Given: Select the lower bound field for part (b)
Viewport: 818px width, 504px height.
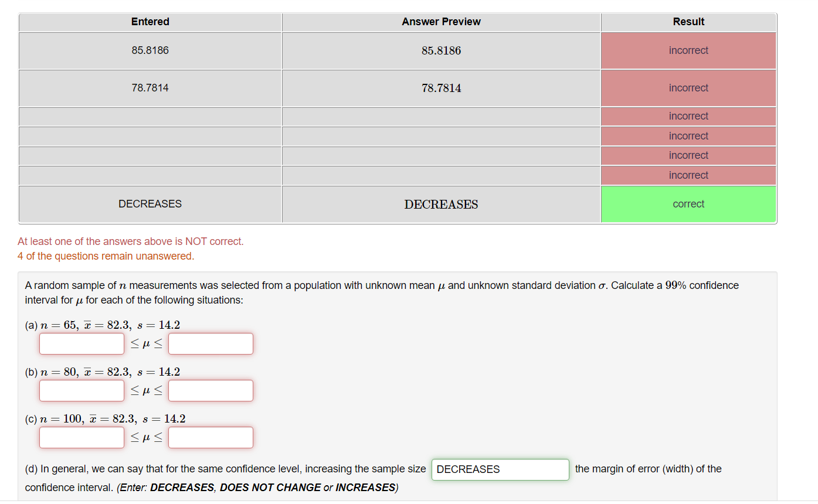Looking at the screenshot, I should (81, 390).
